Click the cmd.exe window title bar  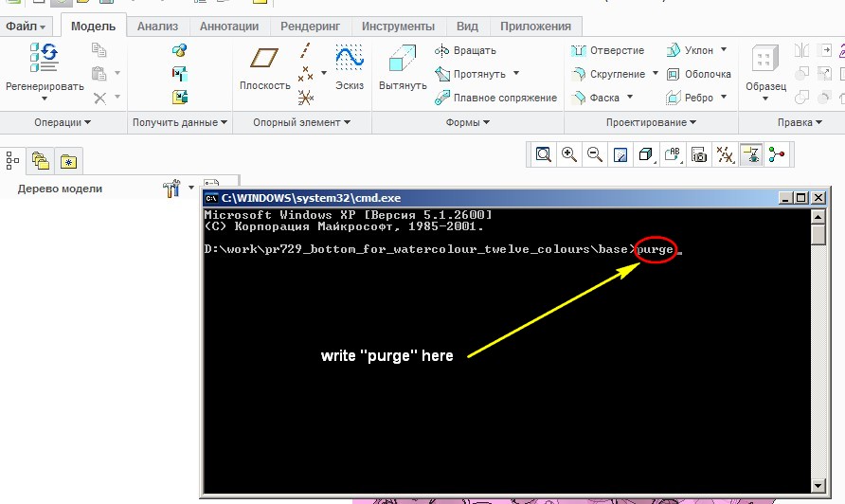491,198
